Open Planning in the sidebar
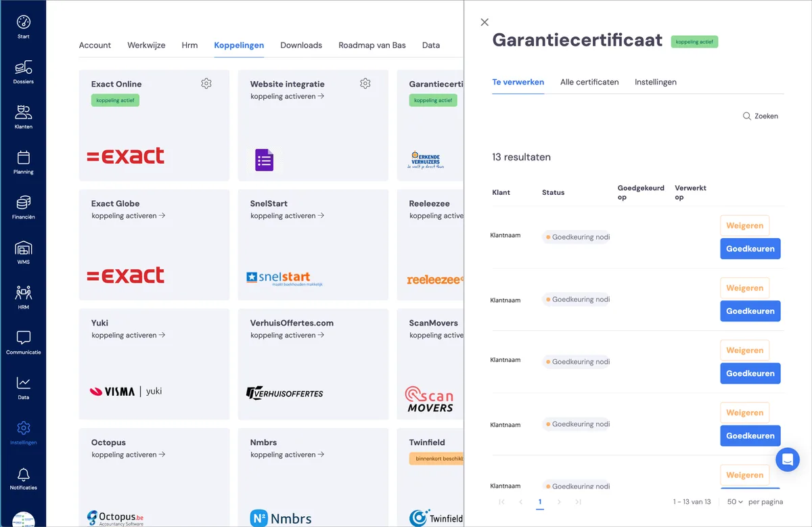The height and width of the screenshot is (527, 812). [x=23, y=162]
